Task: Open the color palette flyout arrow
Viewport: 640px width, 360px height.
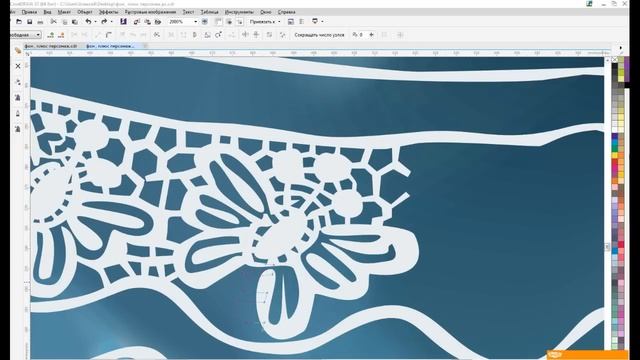Action: (621, 48)
